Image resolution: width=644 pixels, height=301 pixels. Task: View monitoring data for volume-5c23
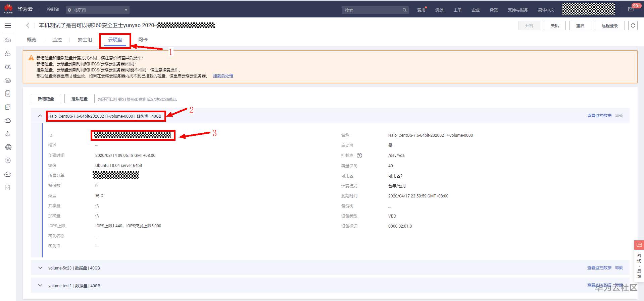coord(599,268)
